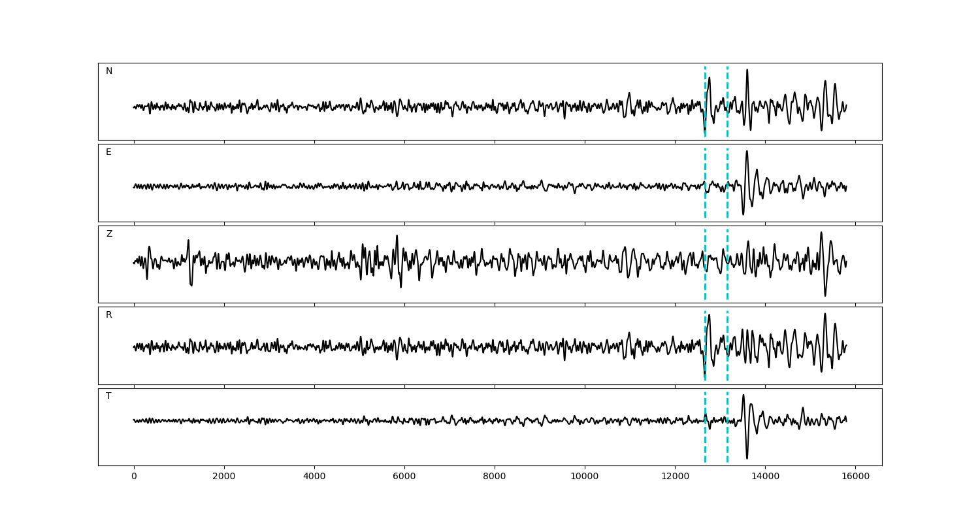Click the largest downward spike in T trace
The width and height of the screenshot is (980, 523).
747,457
